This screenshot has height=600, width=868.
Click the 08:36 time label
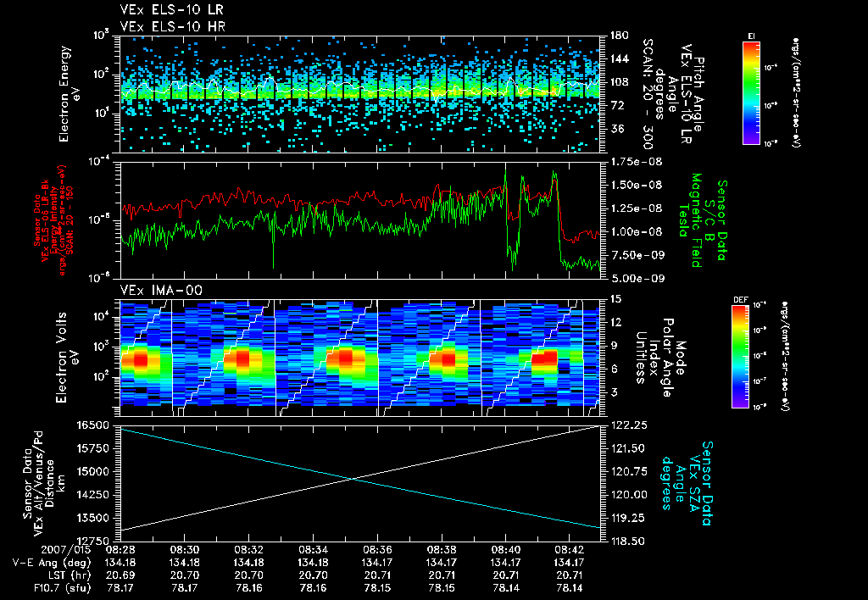pos(377,550)
